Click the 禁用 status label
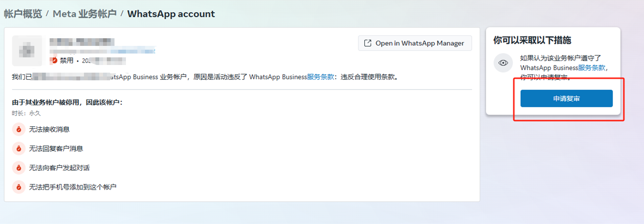Viewport: 644px width, 224px height. click(x=66, y=61)
